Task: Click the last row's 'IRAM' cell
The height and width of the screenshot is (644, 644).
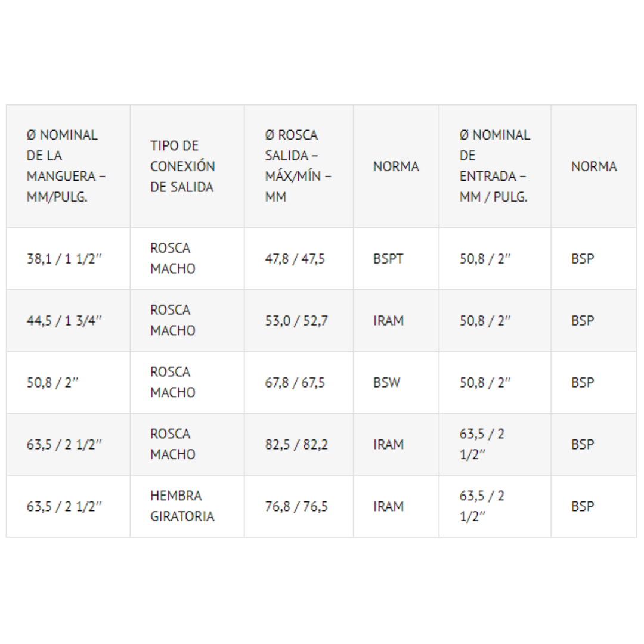Action: point(396,506)
